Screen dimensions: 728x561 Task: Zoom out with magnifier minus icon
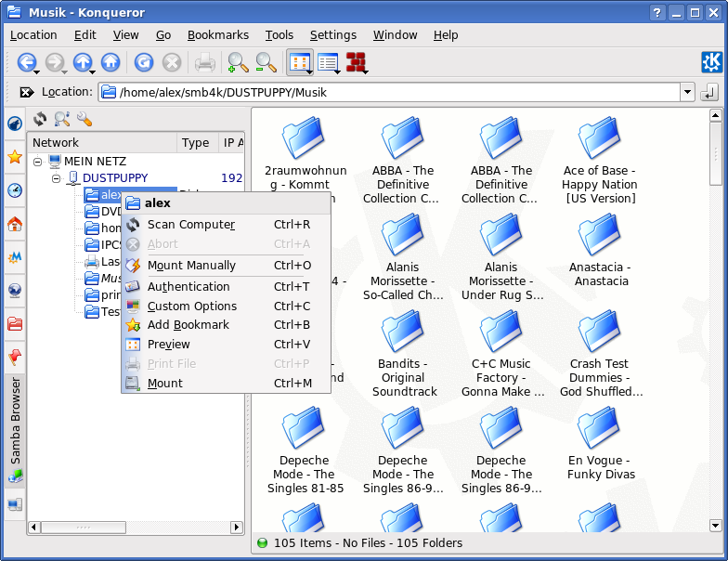click(266, 62)
